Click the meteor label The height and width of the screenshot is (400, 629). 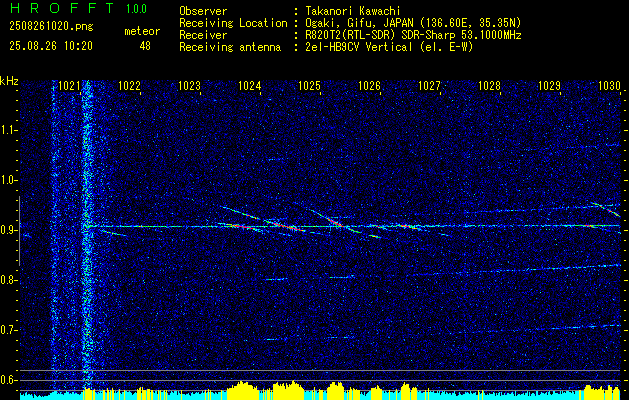point(142,31)
